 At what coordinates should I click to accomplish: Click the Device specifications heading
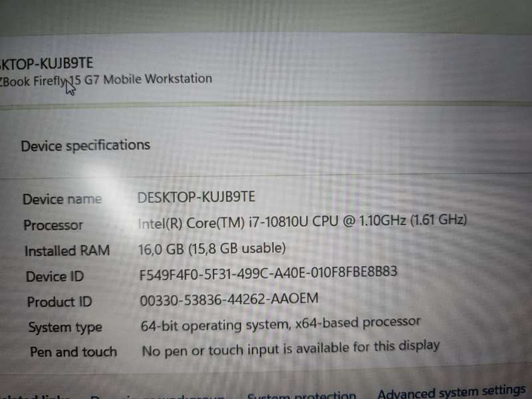(86, 146)
